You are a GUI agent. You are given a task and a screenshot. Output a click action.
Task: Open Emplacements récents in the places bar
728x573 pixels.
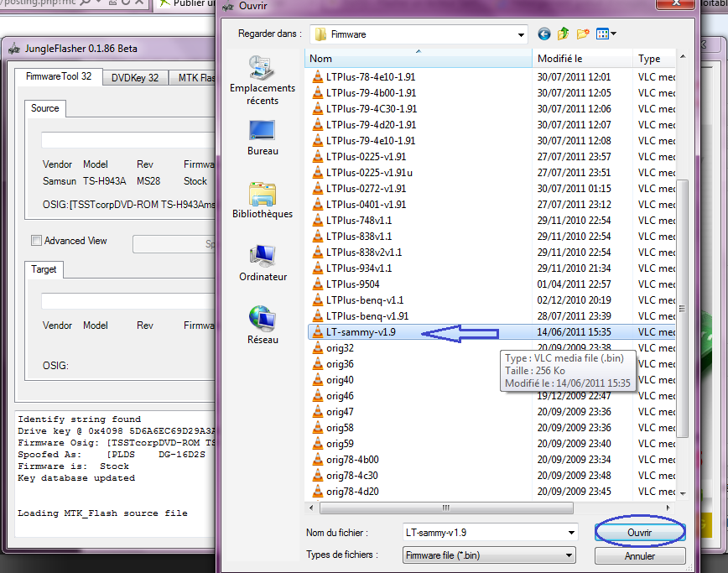click(263, 81)
